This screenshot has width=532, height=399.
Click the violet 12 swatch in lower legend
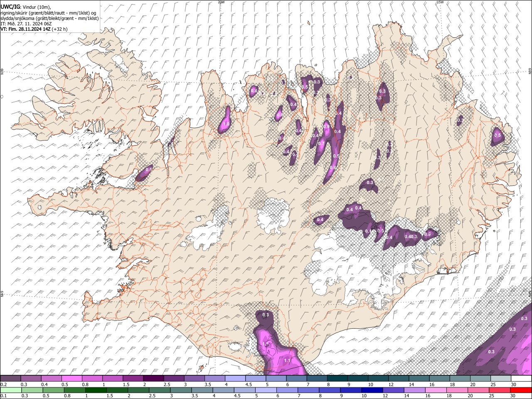tap(393, 390)
